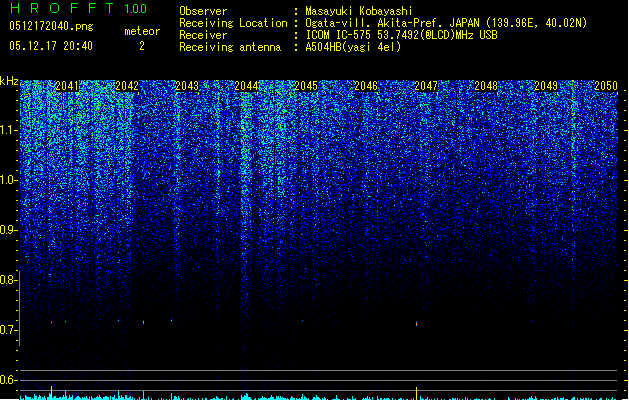Click the receiver value ICOM IC-575 53.7492 MHz
The height and width of the screenshot is (400, 629).
click(402, 35)
